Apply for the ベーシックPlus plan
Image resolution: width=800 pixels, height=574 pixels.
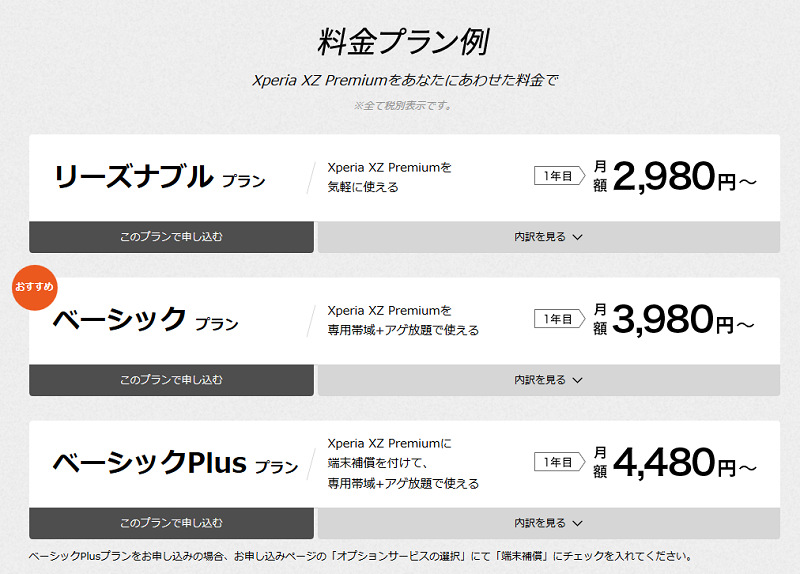[171, 523]
